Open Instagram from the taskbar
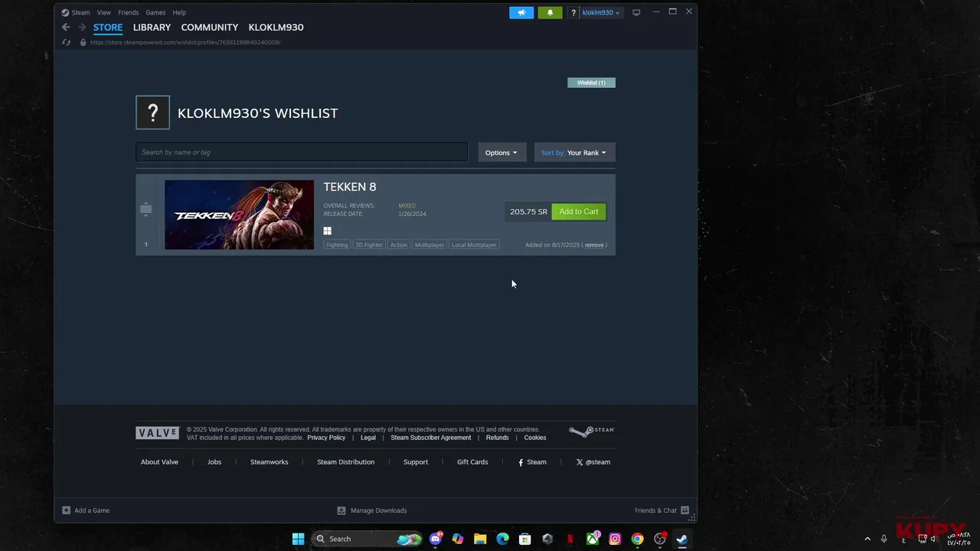980x551 pixels. click(x=615, y=539)
